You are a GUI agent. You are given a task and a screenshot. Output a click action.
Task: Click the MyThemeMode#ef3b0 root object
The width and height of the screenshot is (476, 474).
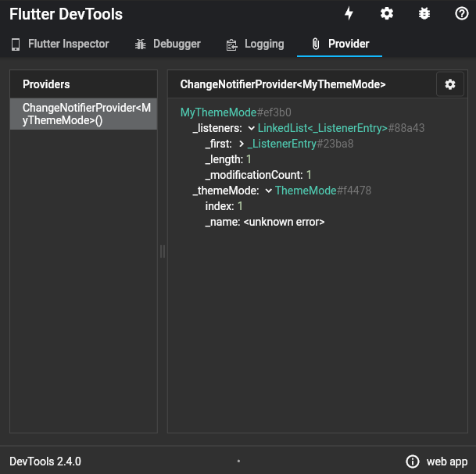(x=235, y=112)
